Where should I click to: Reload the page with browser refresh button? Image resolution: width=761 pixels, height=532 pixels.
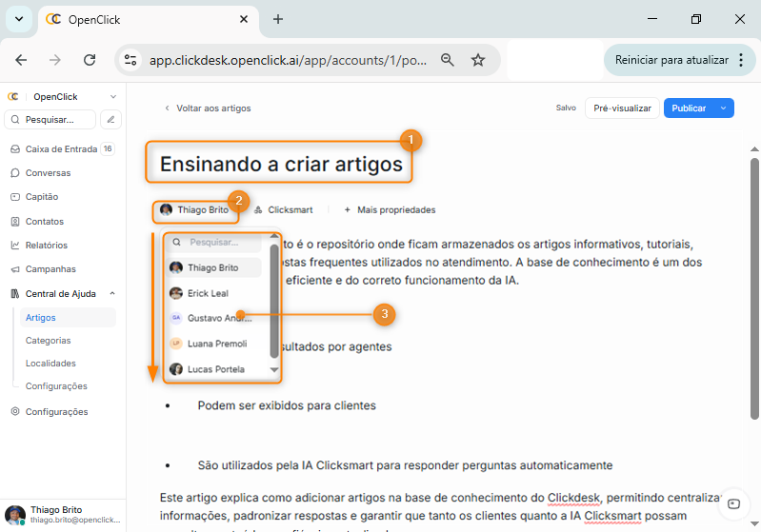click(90, 60)
